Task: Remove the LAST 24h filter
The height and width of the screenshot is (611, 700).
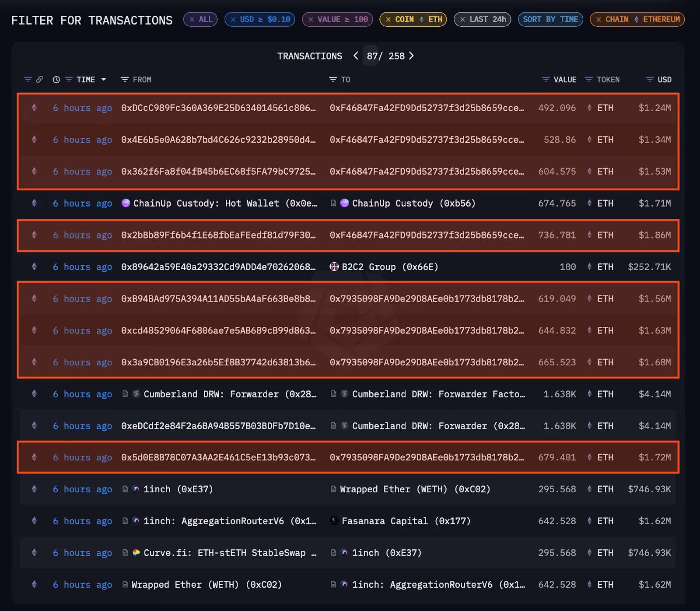Action: [464, 19]
